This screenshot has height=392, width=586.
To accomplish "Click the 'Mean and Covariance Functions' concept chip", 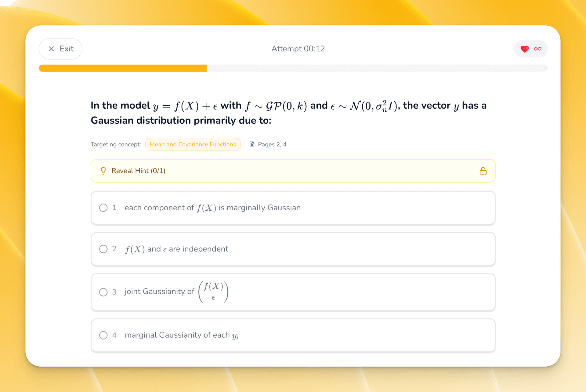I will point(193,144).
